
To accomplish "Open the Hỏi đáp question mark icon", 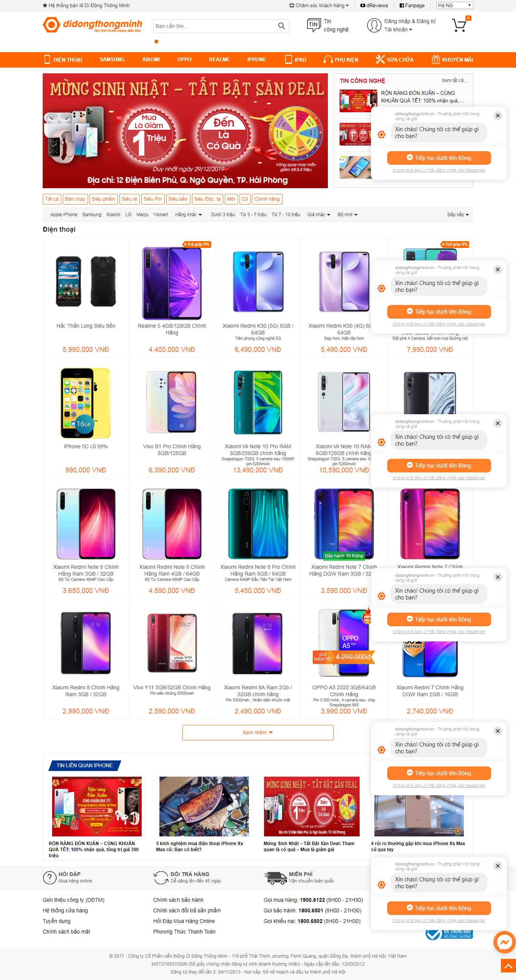I will [x=49, y=877].
